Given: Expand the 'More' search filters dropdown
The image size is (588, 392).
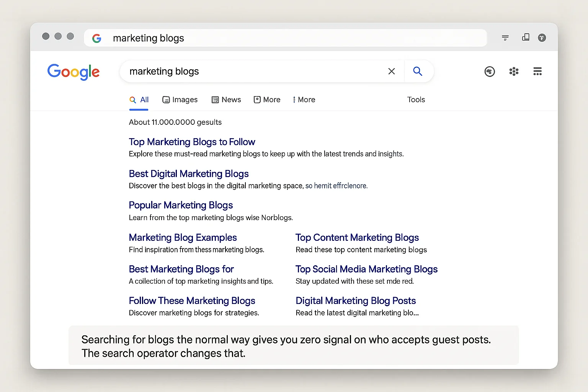Looking at the screenshot, I should pyautogui.click(x=304, y=100).
